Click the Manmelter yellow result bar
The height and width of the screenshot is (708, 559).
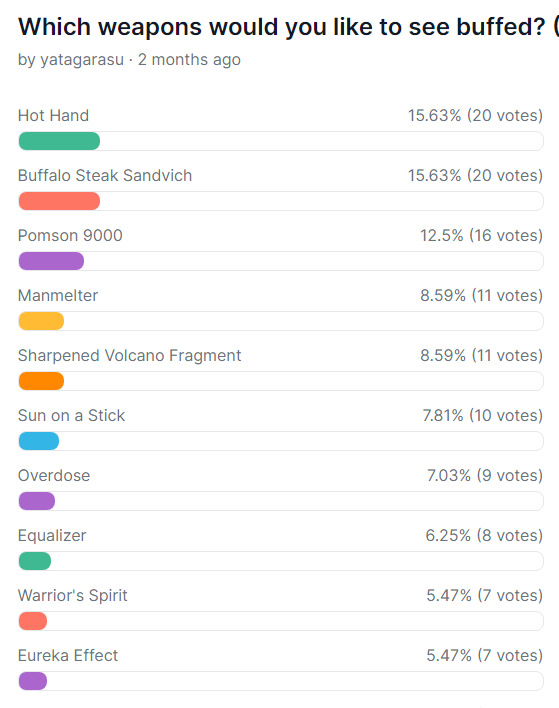point(41,321)
